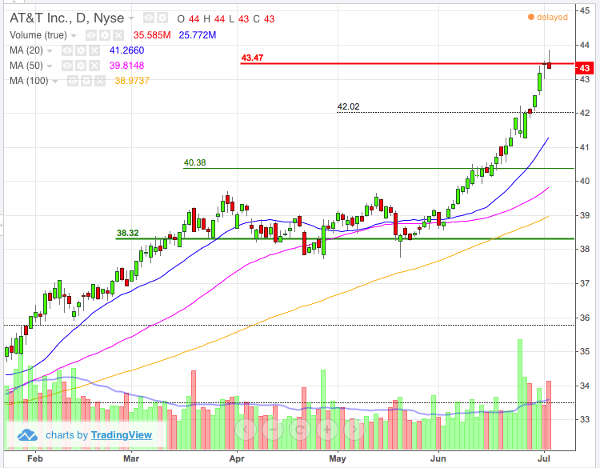Screen dimensions: 600x468
Task: Select the red 43.47 resistance line label
Action: point(252,58)
